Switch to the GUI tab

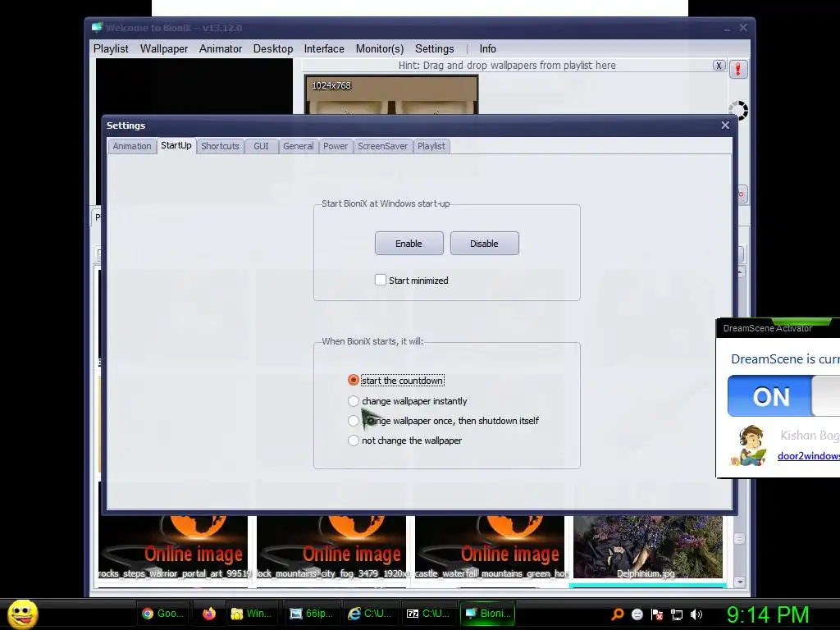click(x=262, y=146)
